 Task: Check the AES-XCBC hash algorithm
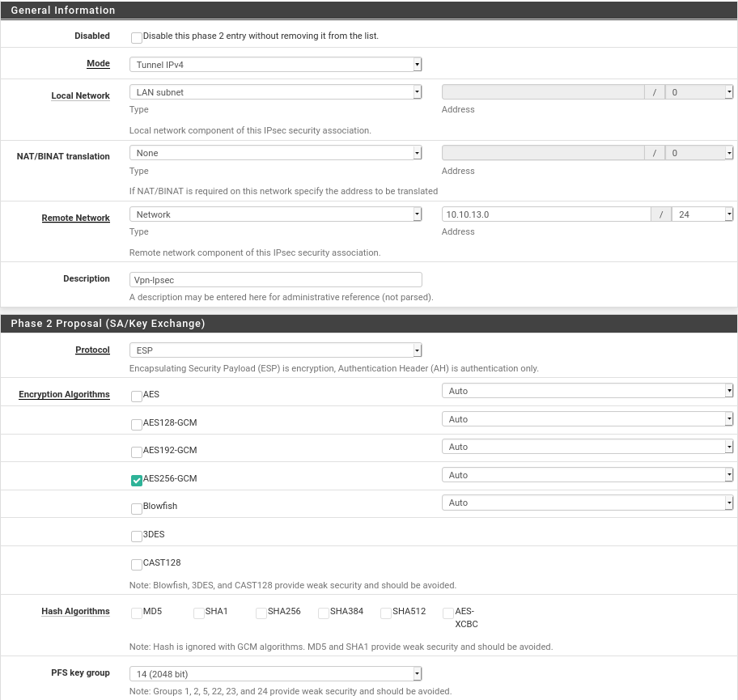(x=448, y=613)
